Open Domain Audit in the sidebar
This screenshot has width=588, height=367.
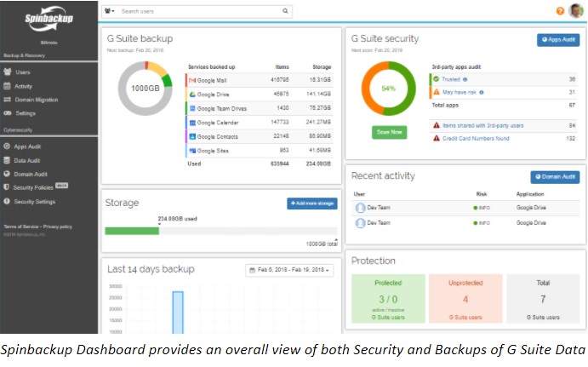click(x=31, y=174)
